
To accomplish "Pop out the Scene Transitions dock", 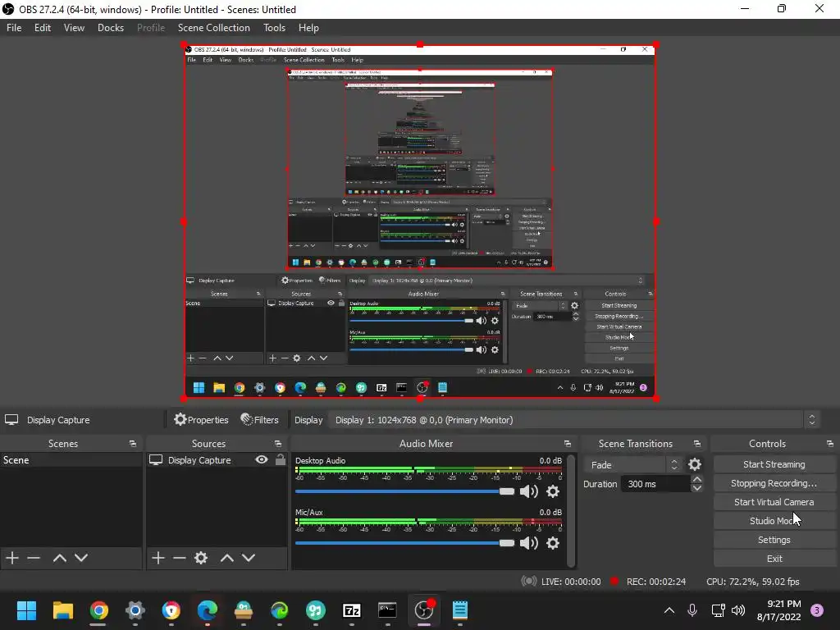I will [697, 444].
